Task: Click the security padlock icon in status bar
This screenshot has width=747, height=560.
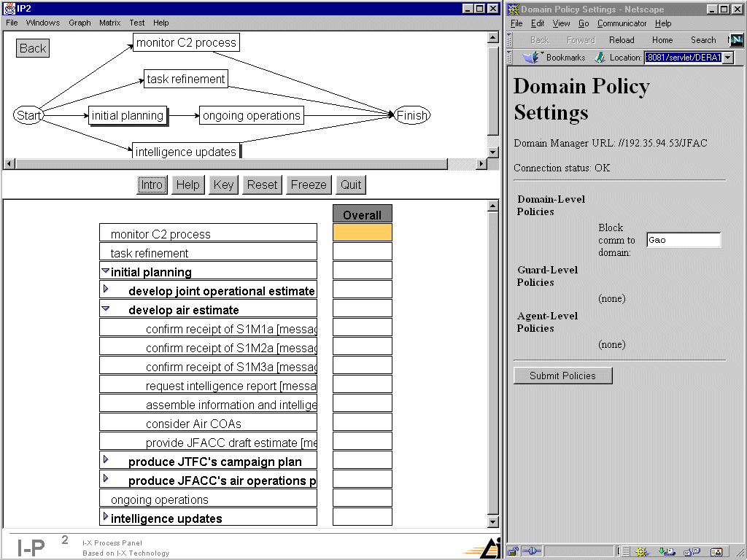Action: [514, 551]
